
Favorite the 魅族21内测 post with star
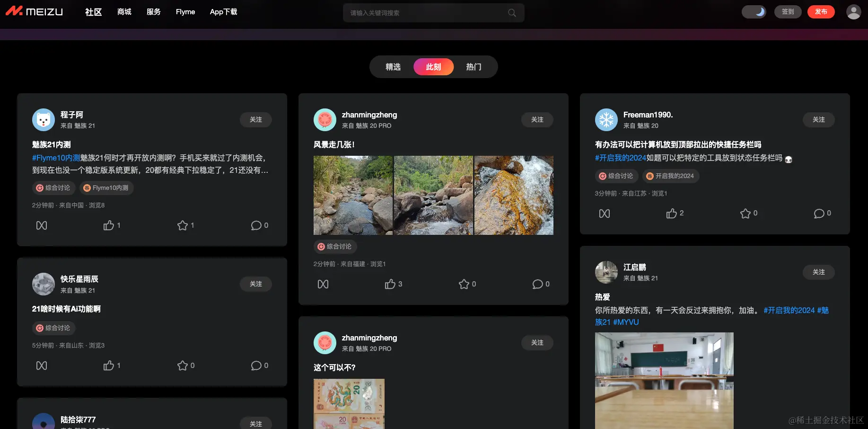[185, 225]
